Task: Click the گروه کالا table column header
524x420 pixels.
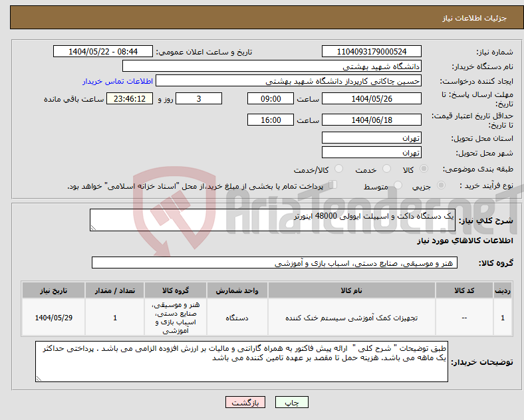Action: click(176, 290)
